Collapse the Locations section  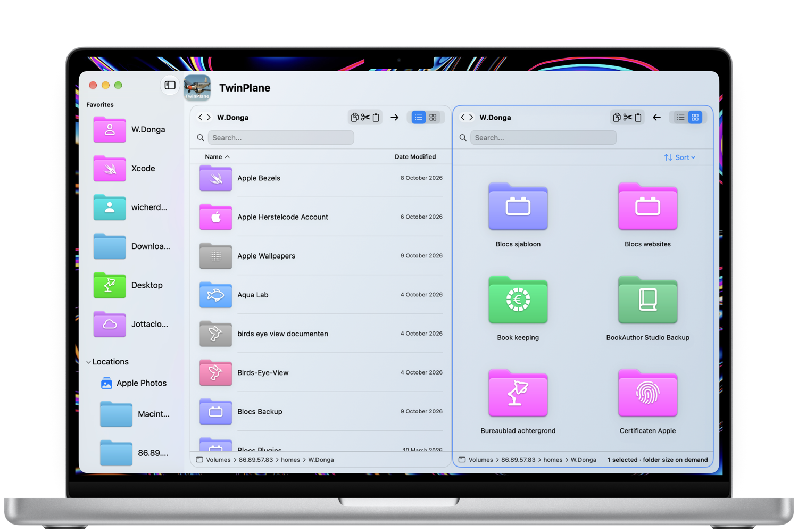(x=88, y=362)
